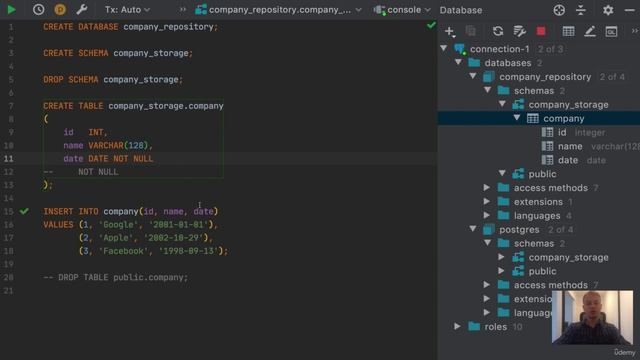This screenshot has width=640, height=360.
Task: Click CREATE DATABASE statement on line 1
Action: 131,27
